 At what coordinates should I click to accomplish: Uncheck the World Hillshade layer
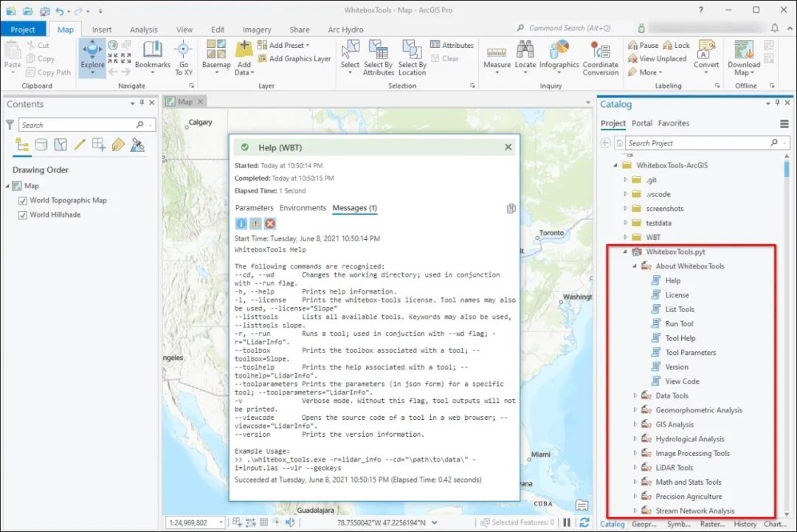(x=23, y=213)
